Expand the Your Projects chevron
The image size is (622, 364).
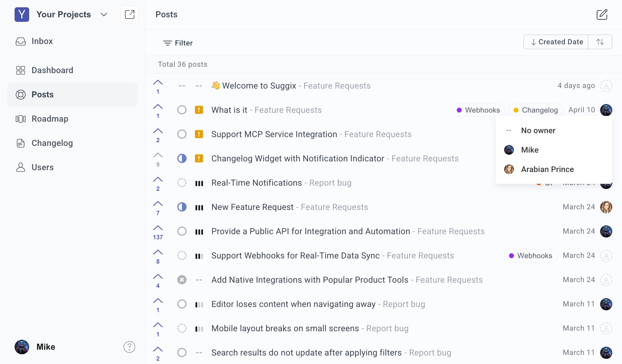coord(104,15)
